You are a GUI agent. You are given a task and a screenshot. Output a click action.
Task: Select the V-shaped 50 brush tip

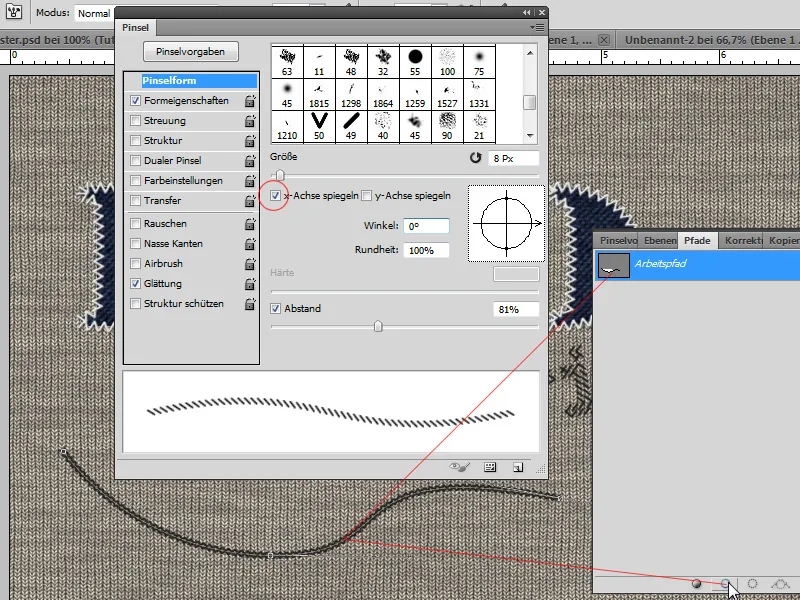tap(319, 127)
